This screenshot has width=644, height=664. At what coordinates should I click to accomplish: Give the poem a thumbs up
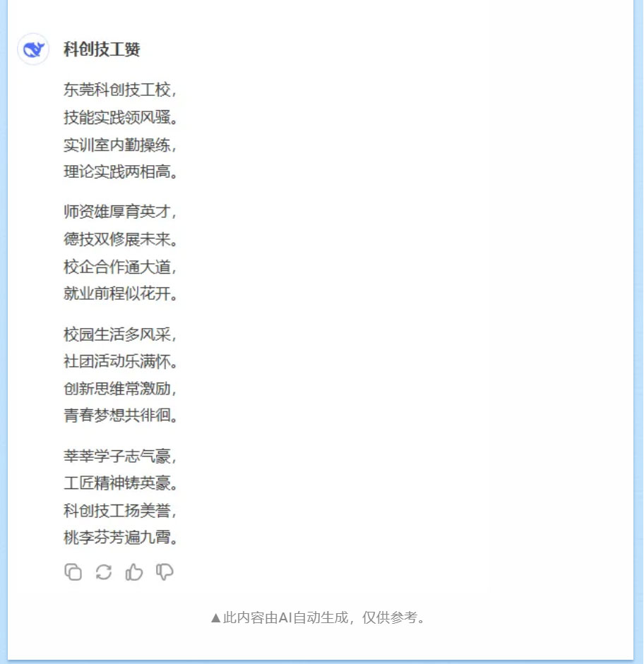134,572
